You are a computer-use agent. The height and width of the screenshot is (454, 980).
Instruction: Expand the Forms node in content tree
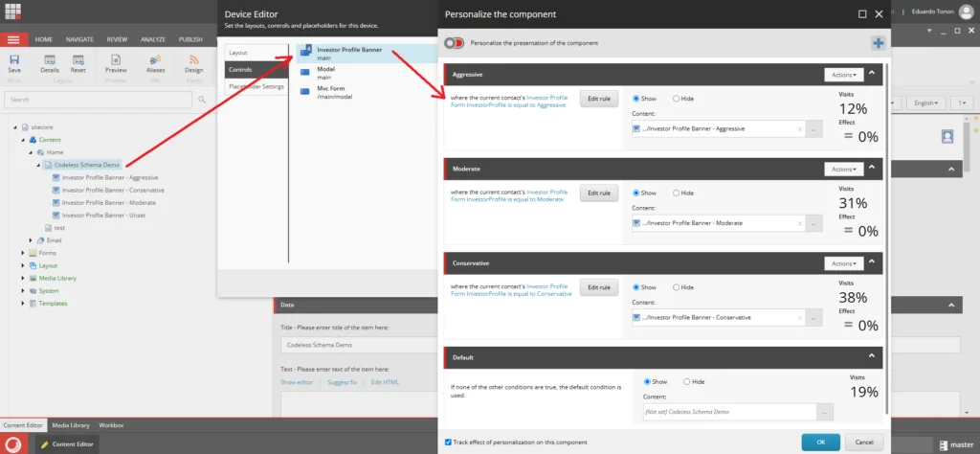coord(23,253)
